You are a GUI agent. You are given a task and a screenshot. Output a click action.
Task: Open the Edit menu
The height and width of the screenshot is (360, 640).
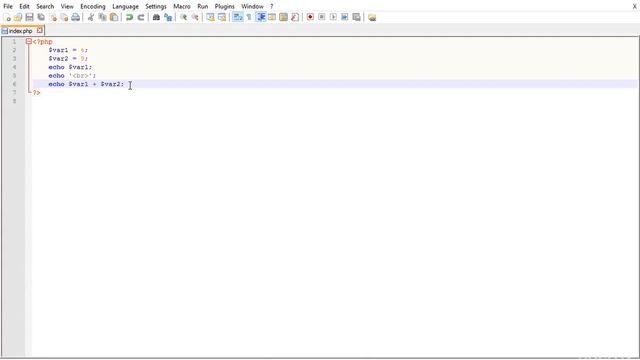click(24, 6)
